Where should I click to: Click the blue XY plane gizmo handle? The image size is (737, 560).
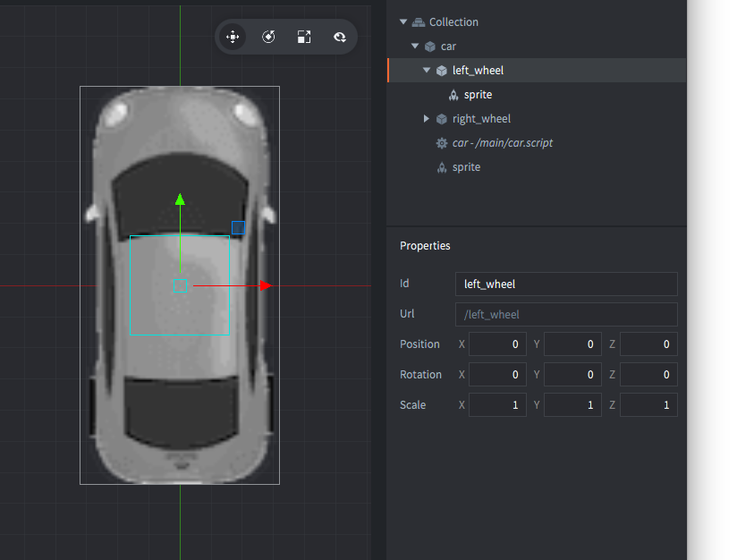pos(238,227)
